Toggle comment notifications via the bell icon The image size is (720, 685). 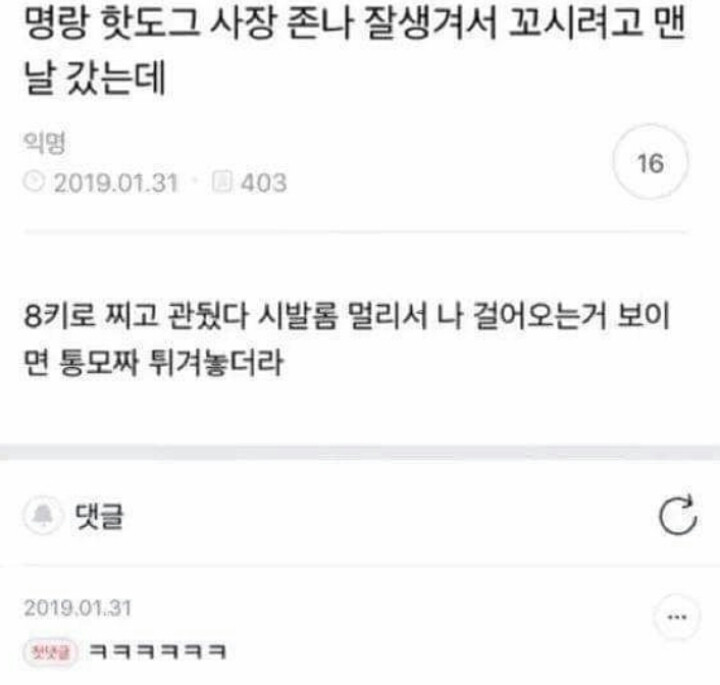point(43,516)
